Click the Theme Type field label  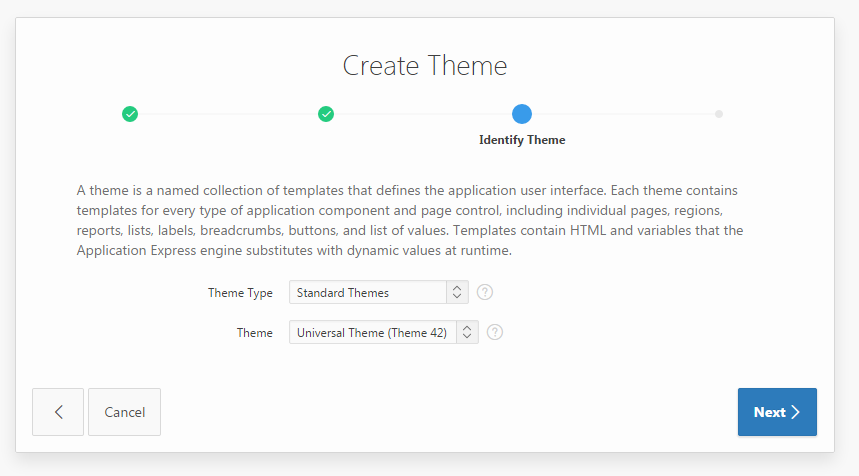(x=240, y=293)
